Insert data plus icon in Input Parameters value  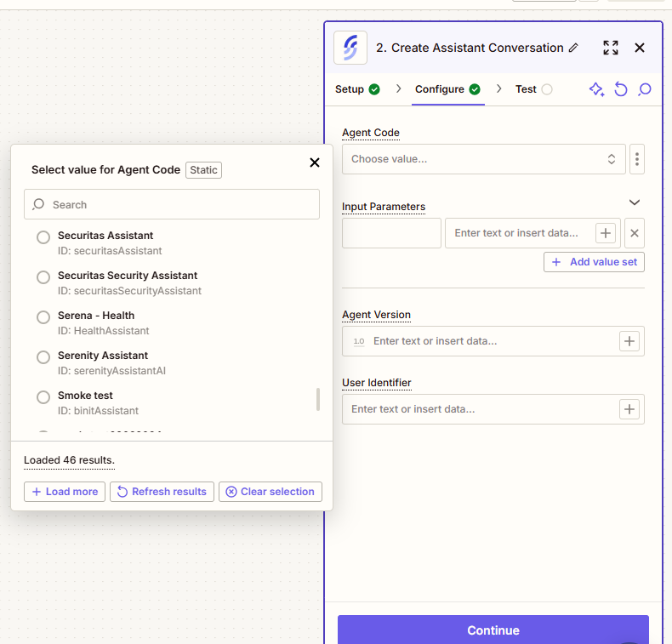pos(605,233)
